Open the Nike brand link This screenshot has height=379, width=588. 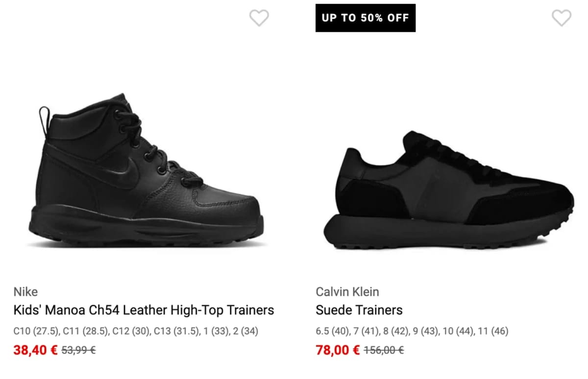coord(25,292)
